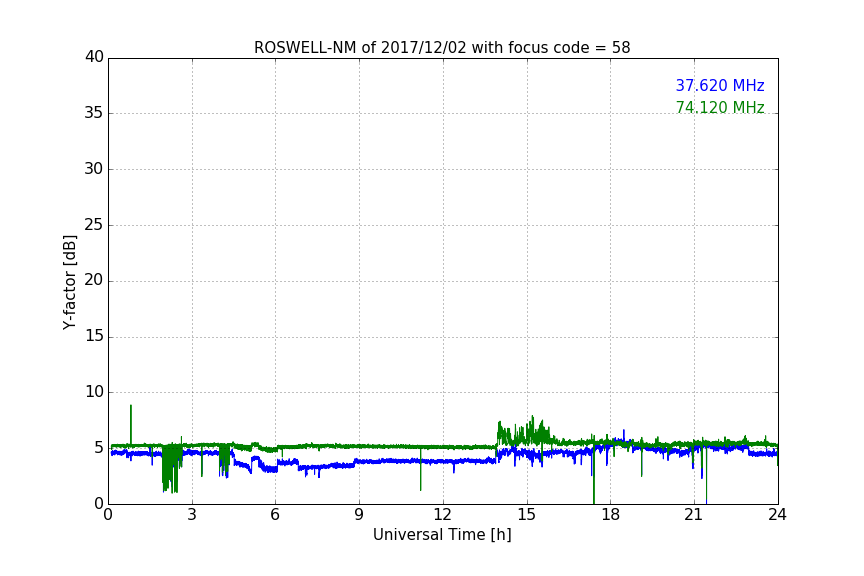
Task: Click the plot title ROSWELL-NM of 2017/12/02
Action: point(442,48)
